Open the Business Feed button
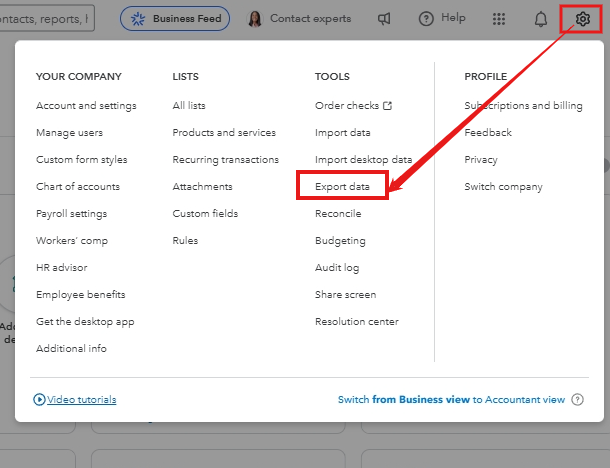The width and height of the screenshot is (610, 468). [174, 18]
